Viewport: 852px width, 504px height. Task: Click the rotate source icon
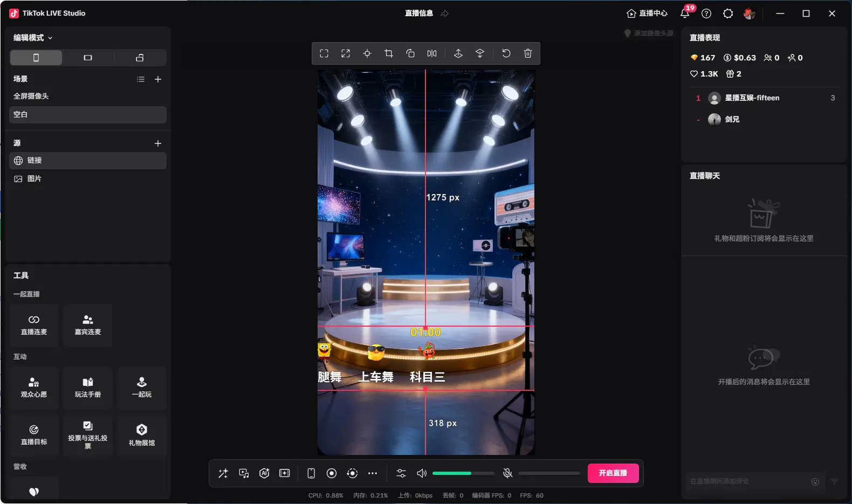pos(410,53)
